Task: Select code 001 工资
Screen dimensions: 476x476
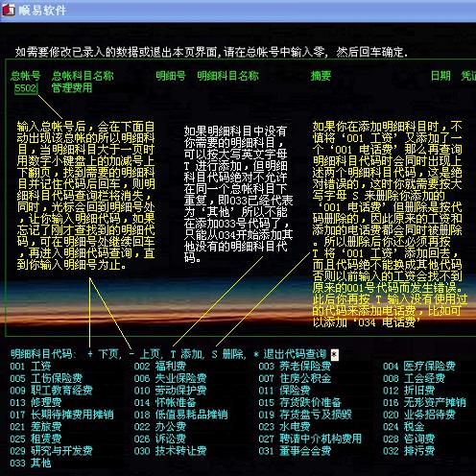Action: pos(31,367)
